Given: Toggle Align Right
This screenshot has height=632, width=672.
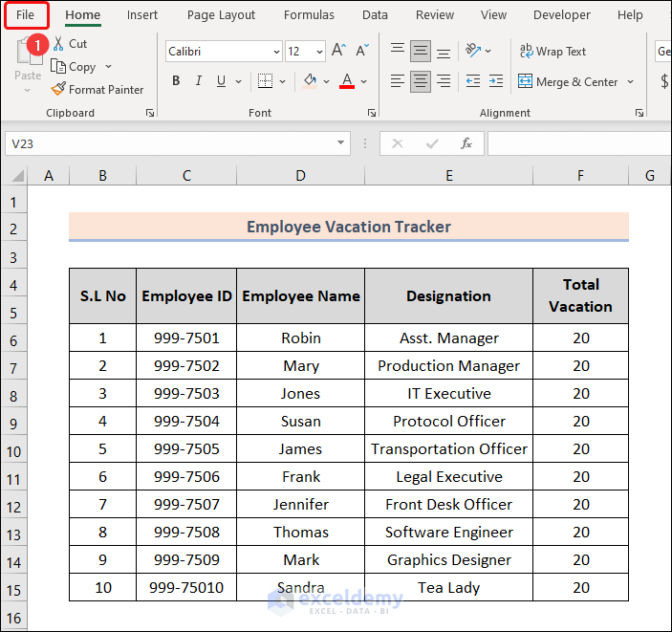Looking at the screenshot, I should (x=444, y=80).
